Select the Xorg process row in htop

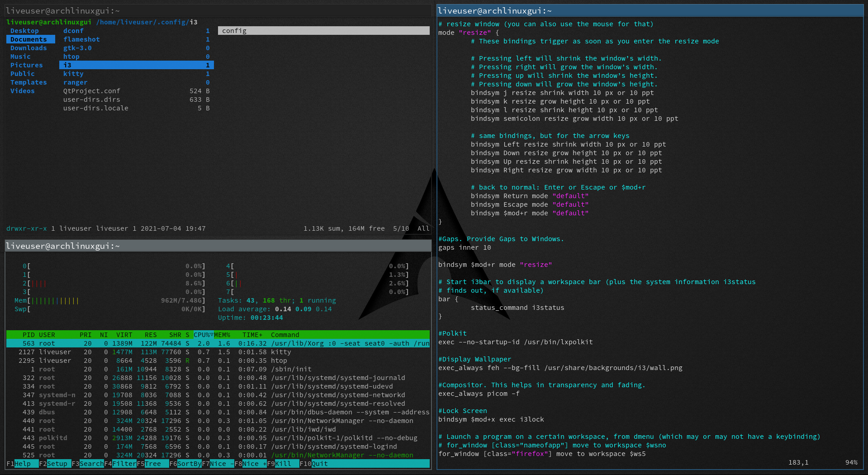pos(218,343)
